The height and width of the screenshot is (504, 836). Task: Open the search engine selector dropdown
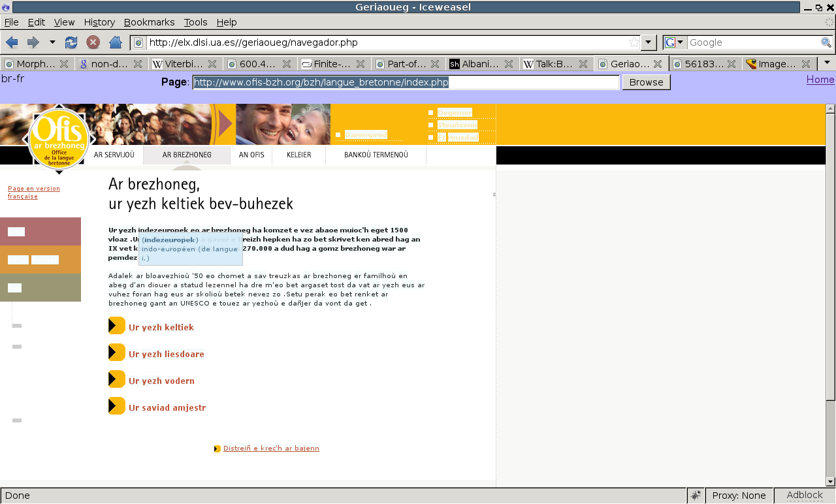674,42
